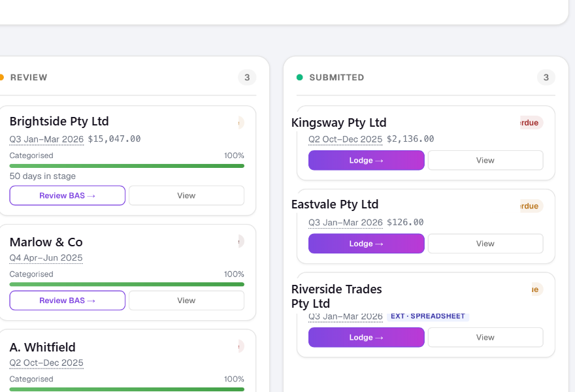Click Marlow & Co's Q4 Apr–Jun 2025 period
The image size is (575, 392).
point(46,258)
